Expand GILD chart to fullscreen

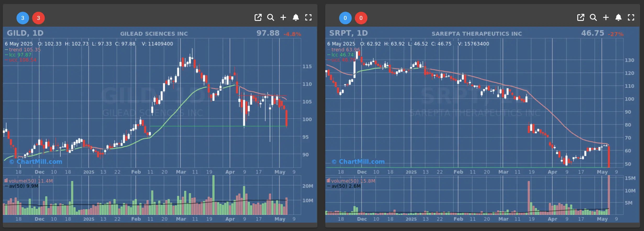[309, 18]
